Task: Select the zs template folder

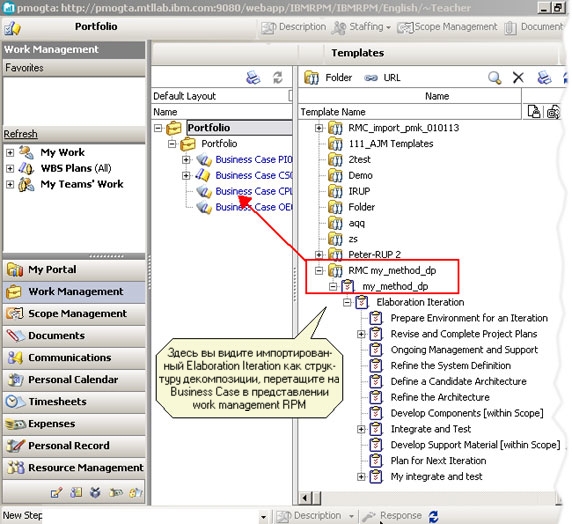Action: [x=353, y=239]
